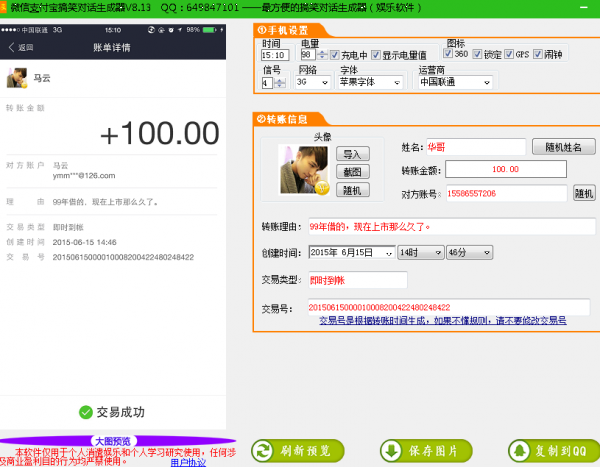Click the 时间 field showing 15:10
The height and width of the screenshot is (467, 600).
click(x=274, y=55)
